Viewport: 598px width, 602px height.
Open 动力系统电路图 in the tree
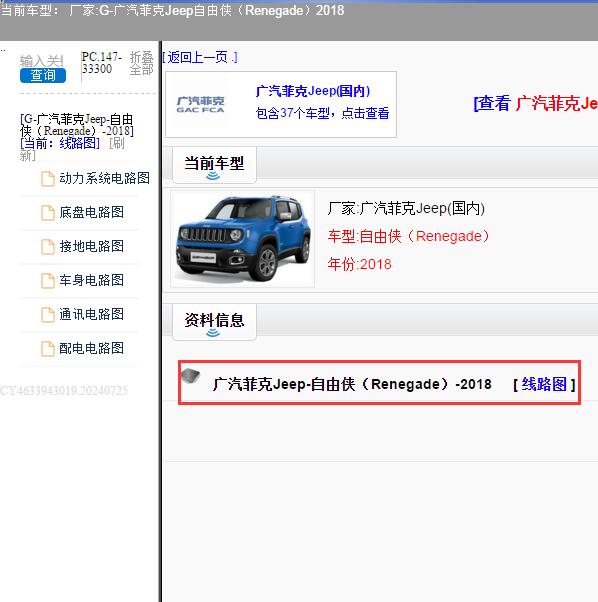pyautogui.click(x=104, y=178)
